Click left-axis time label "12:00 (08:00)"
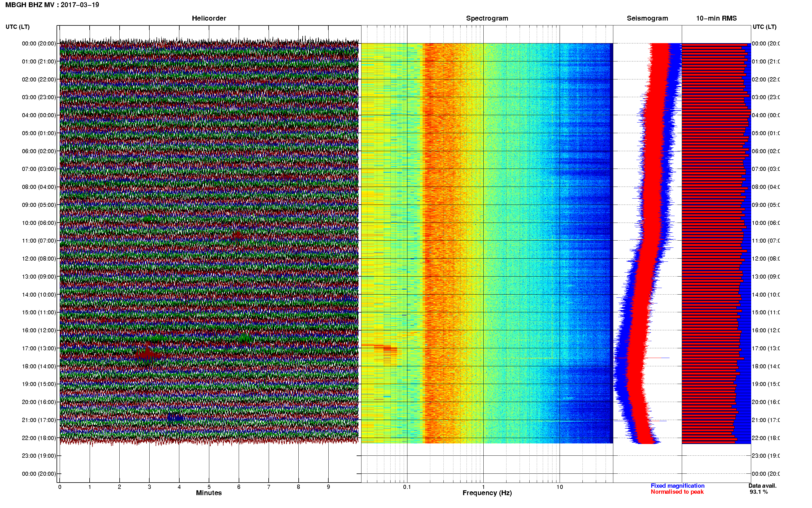Image resolution: width=812 pixels, height=508 pixels. click(x=39, y=259)
